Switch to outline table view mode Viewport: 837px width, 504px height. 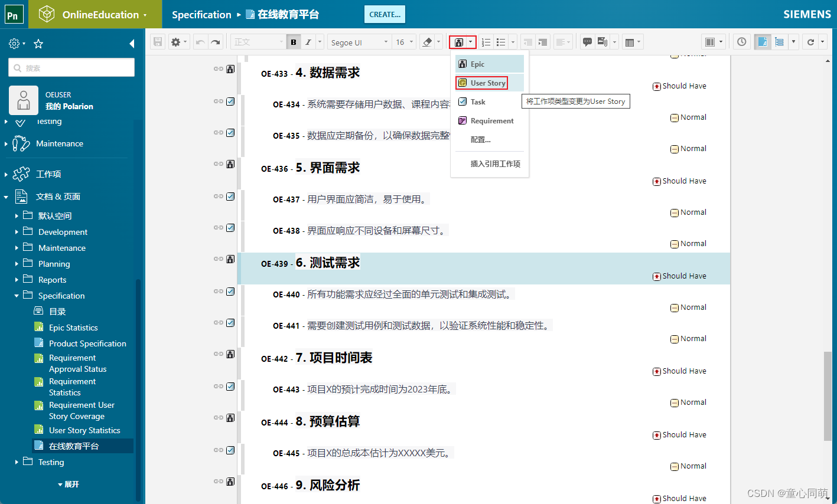tap(778, 41)
